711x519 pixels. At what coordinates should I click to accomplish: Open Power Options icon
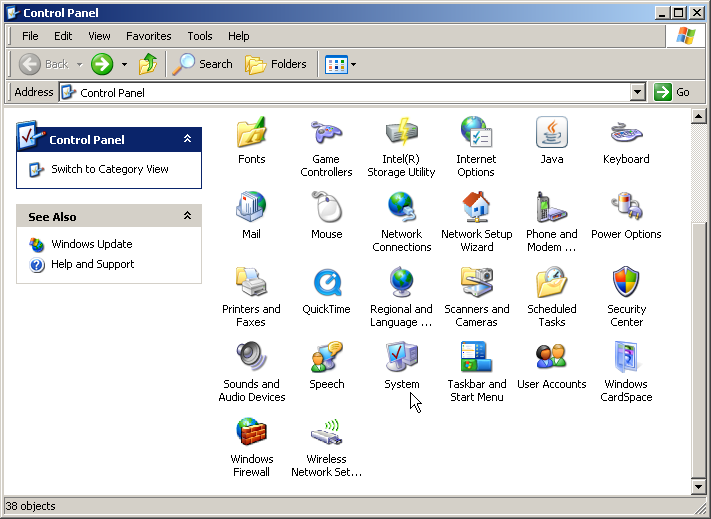[626, 207]
